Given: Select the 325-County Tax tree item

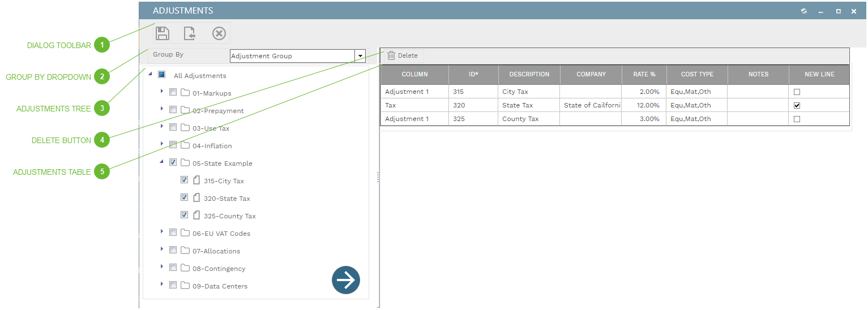Looking at the screenshot, I should point(229,216).
